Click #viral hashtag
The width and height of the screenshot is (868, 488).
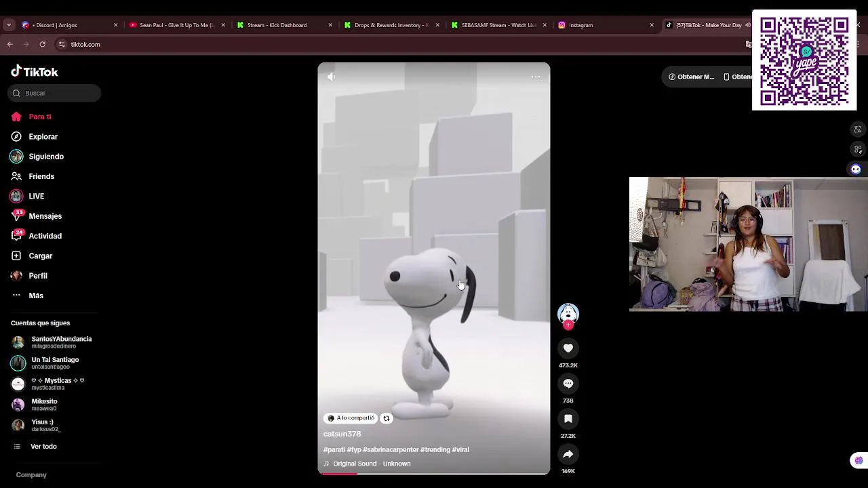pyautogui.click(x=461, y=449)
